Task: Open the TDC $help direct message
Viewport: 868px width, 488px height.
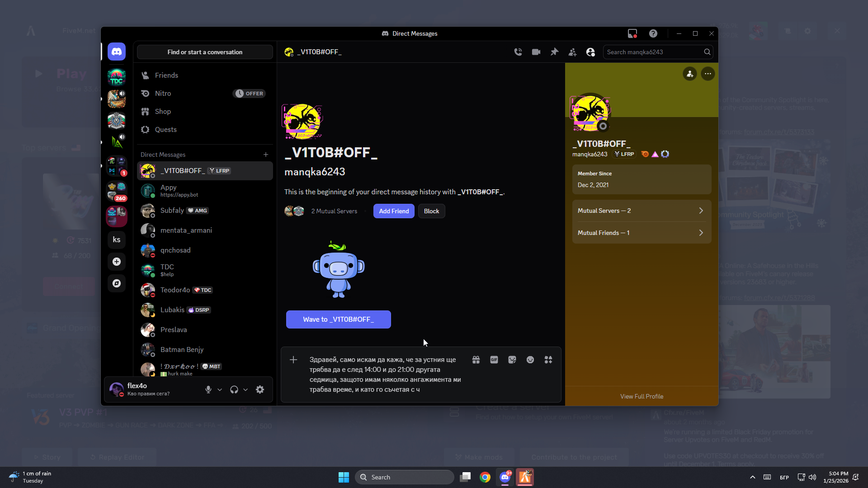Action: coord(205,270)
